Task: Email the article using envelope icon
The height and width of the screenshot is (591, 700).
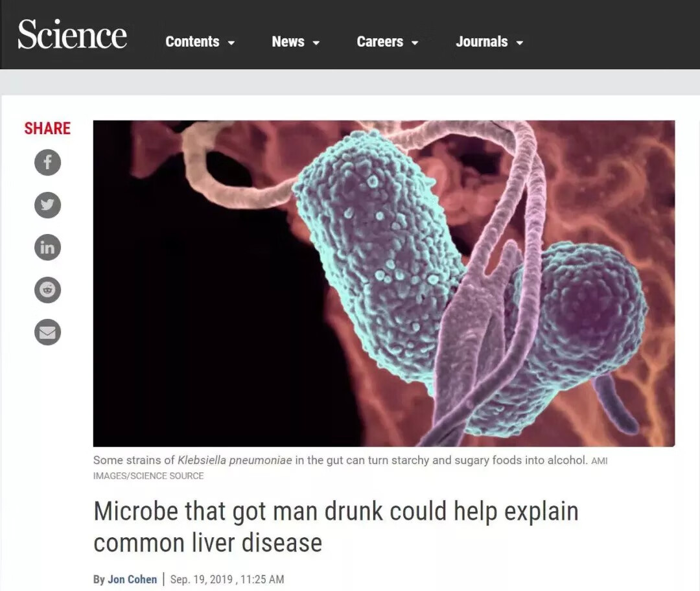Action: pos(47,332)
